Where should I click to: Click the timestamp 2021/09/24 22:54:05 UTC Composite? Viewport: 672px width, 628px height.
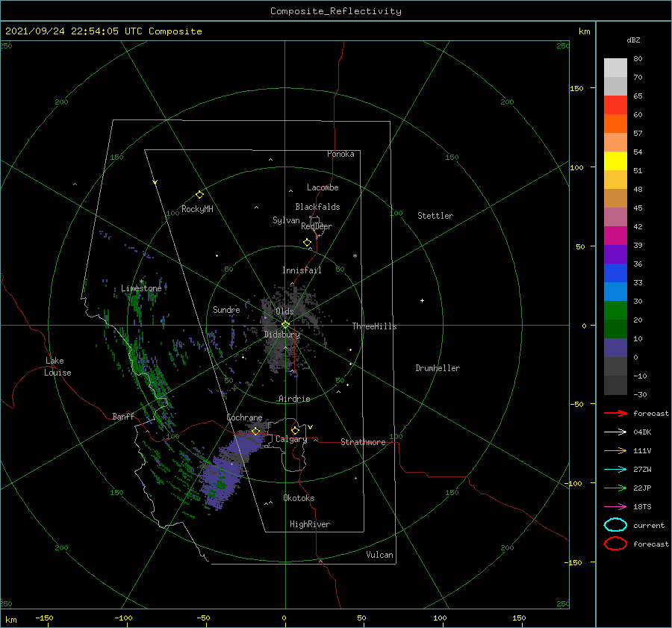pyautogui.click(x=103, y=31)
